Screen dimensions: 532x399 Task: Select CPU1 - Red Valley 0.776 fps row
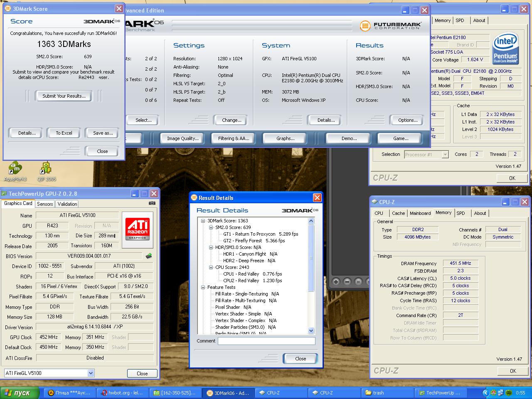point(252,274)
